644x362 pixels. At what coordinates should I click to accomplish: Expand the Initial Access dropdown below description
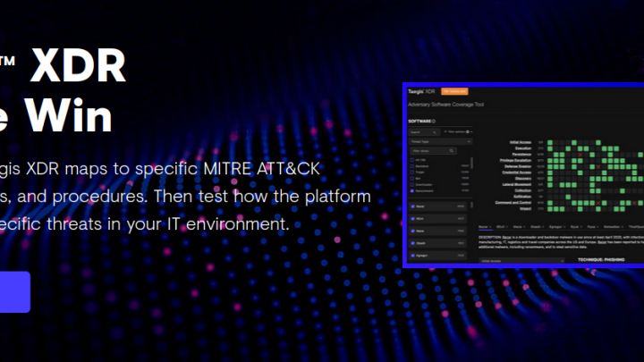(522, 261)
